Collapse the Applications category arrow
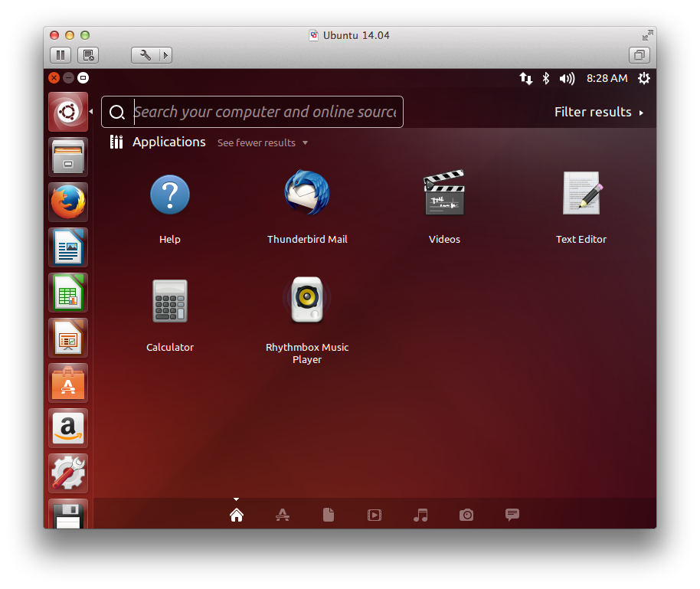 click(305, 142)
